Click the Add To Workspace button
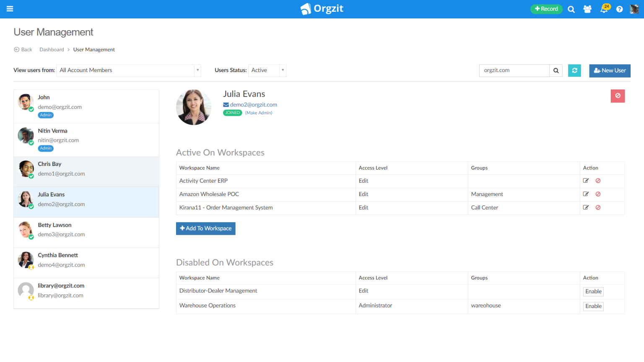This screenshot has height=362, width=644. (x=205, y=228)
